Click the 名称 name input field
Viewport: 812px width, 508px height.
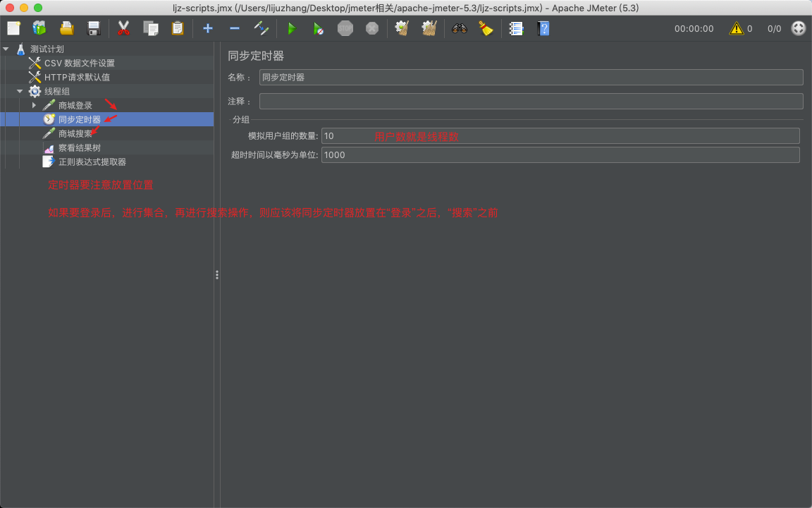click(x=531, y=77)
